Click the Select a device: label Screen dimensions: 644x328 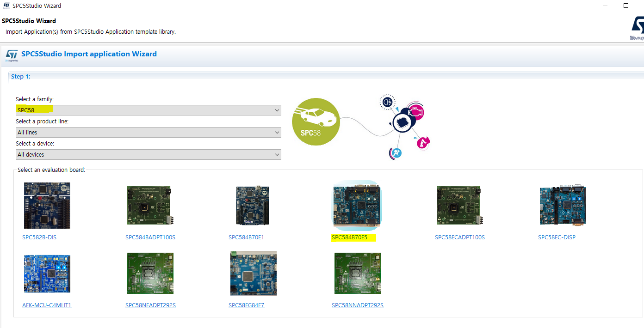(35, 144)
